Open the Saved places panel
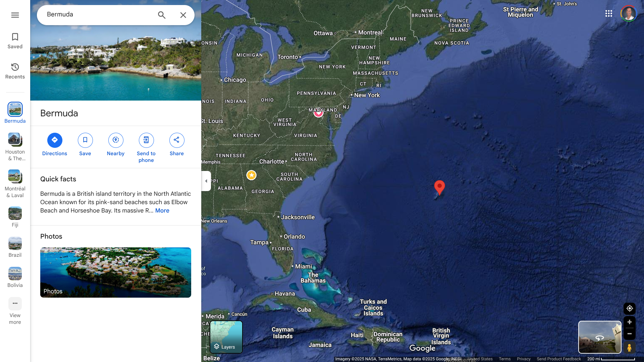 click(15, 41)
